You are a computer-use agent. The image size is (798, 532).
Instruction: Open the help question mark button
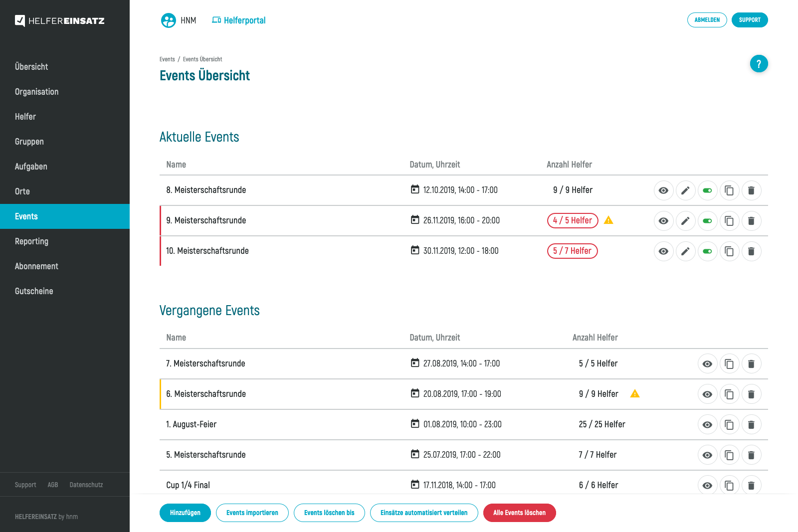(x=759, y=64)
